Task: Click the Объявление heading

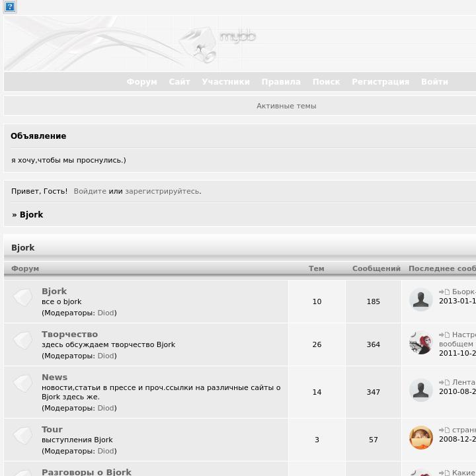Action: click(38, 136)
